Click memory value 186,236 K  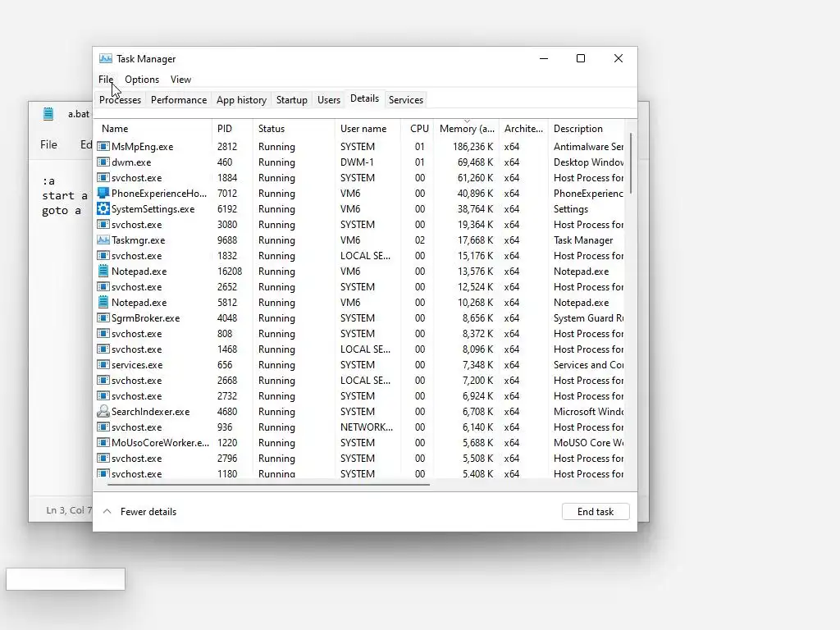click(472, 146)
